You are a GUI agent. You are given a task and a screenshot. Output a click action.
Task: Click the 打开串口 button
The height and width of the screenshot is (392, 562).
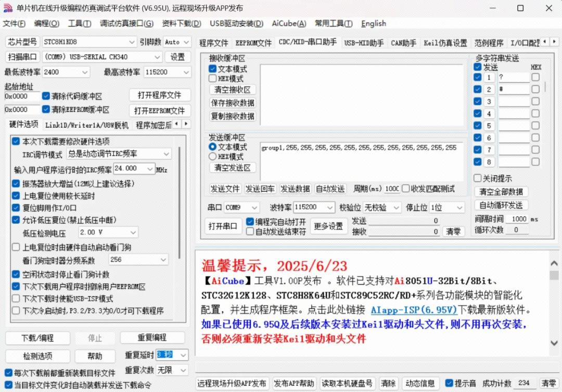[x=223, y=226]
